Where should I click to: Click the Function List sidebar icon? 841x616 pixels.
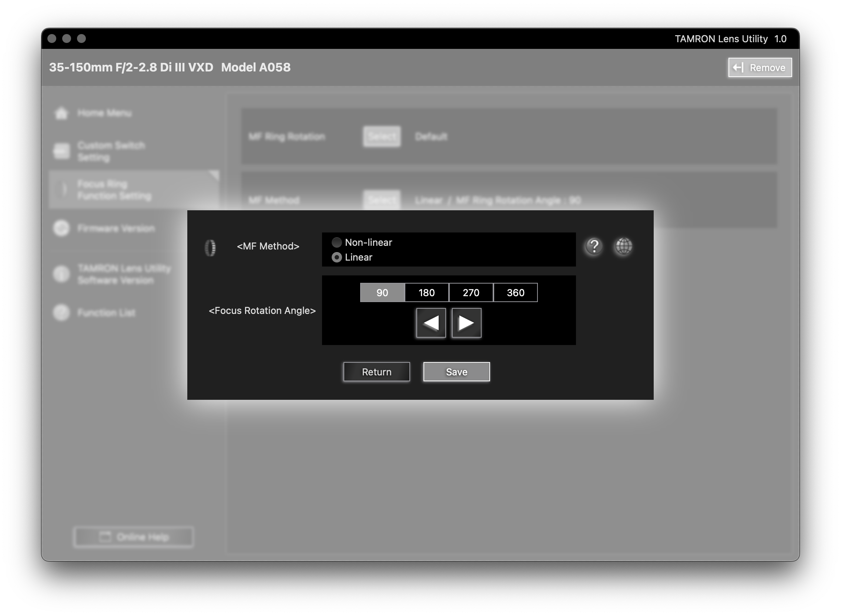[x=61, y=312]
